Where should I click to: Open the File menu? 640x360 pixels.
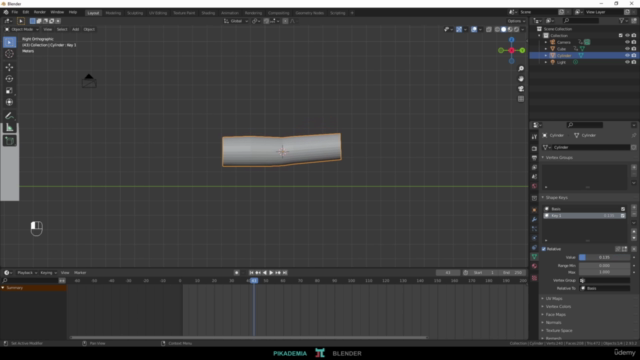click(15, 12)
